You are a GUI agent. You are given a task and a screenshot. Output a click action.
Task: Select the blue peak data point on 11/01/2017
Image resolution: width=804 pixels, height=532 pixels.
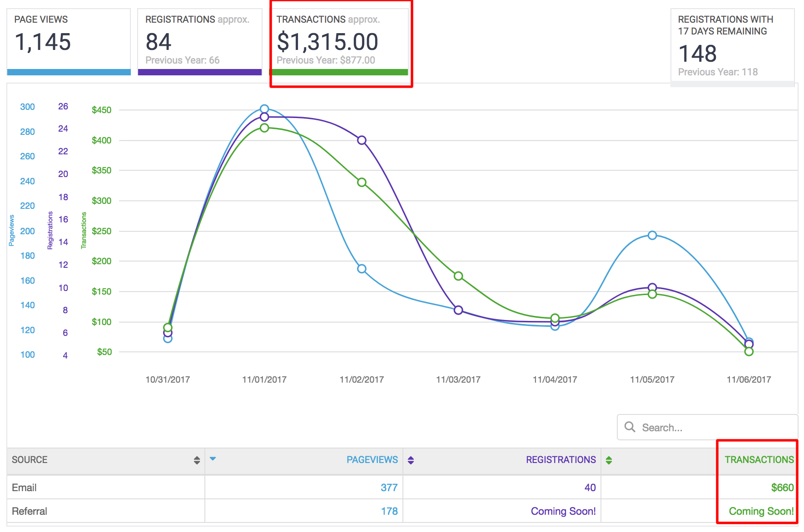264,108
